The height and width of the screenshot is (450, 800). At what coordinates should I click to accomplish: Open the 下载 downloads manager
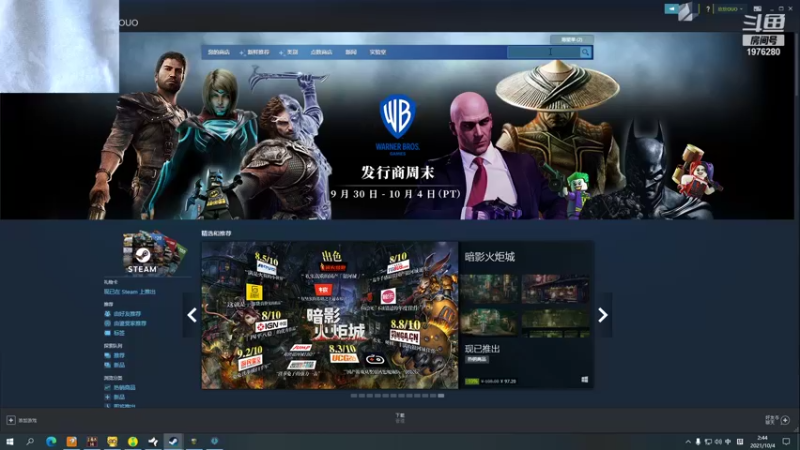[400, 416]
